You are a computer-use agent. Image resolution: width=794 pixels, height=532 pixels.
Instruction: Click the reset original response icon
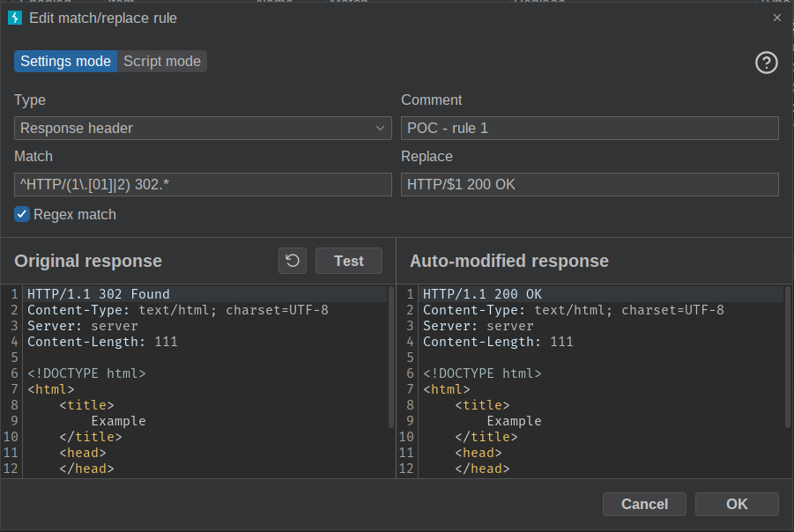293,261
